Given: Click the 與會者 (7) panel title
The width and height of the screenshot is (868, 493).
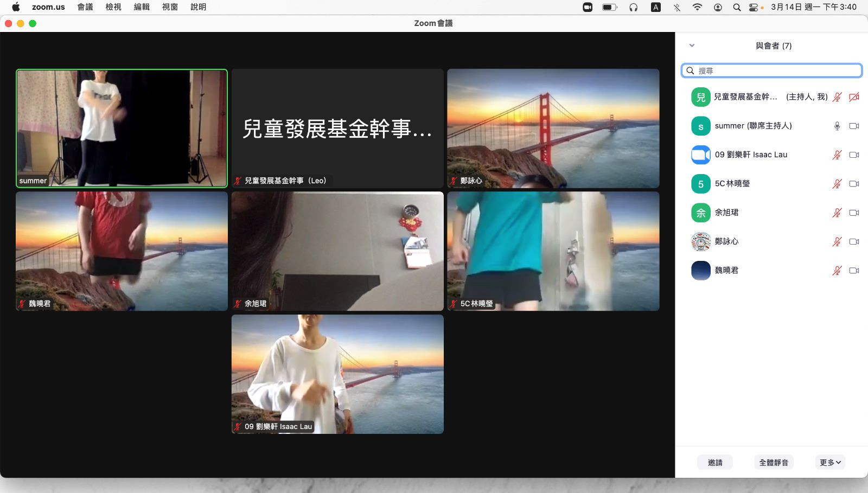Looking at the screenshot, I should [774, 46].
